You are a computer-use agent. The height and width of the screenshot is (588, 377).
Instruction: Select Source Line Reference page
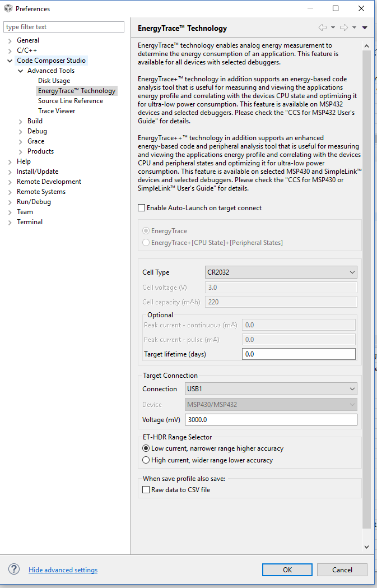coord(71,101)
